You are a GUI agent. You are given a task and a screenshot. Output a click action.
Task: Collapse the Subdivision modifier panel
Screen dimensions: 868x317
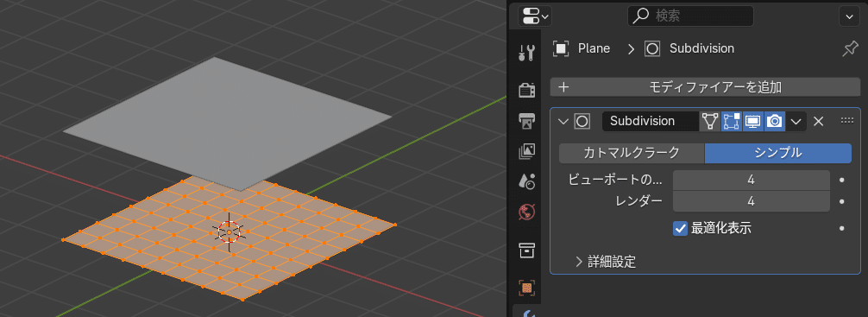coord(563,122)
